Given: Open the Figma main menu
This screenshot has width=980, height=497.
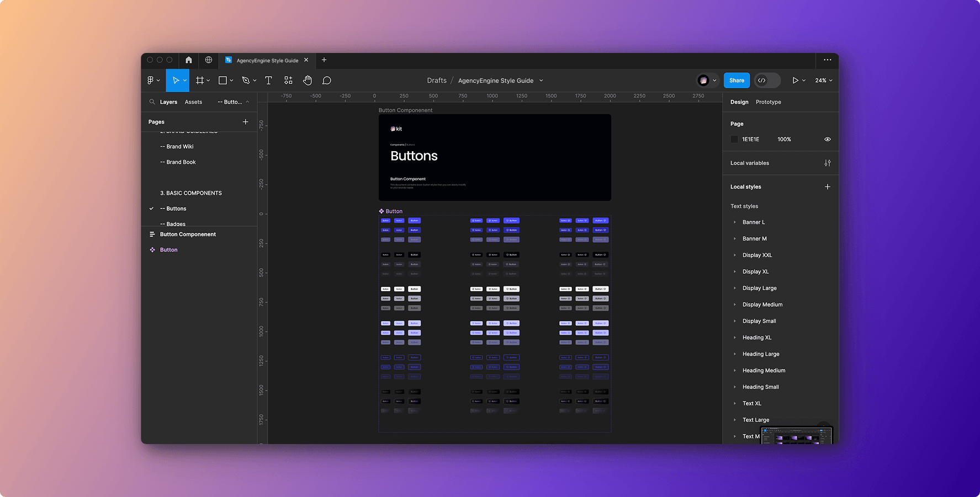Looking at the screenshot, I should tap(151, 81).
